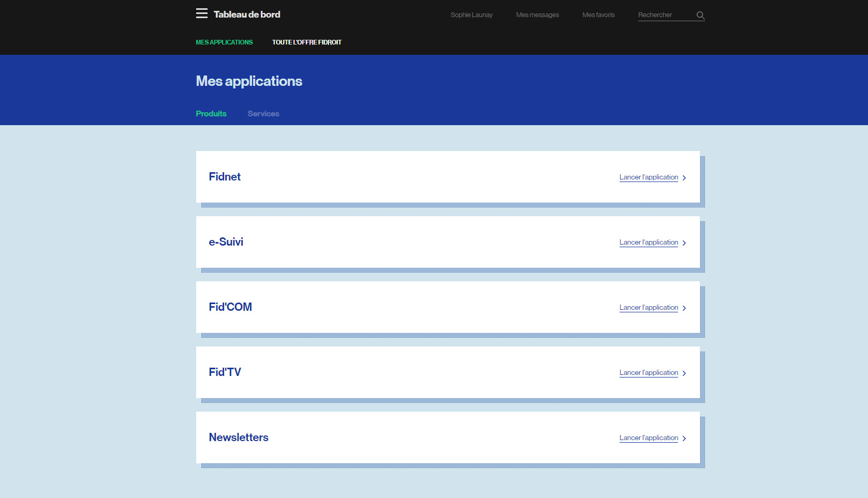Launch the Fid'COM application link
The height and width of the screenshot is (498, 868).
point(649,308)
